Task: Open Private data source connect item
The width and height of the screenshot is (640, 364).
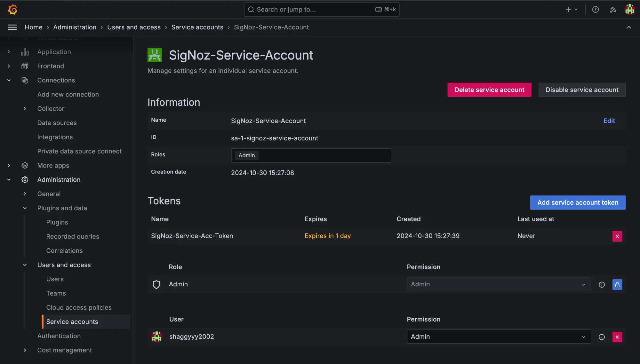Action: coord(79,151)
